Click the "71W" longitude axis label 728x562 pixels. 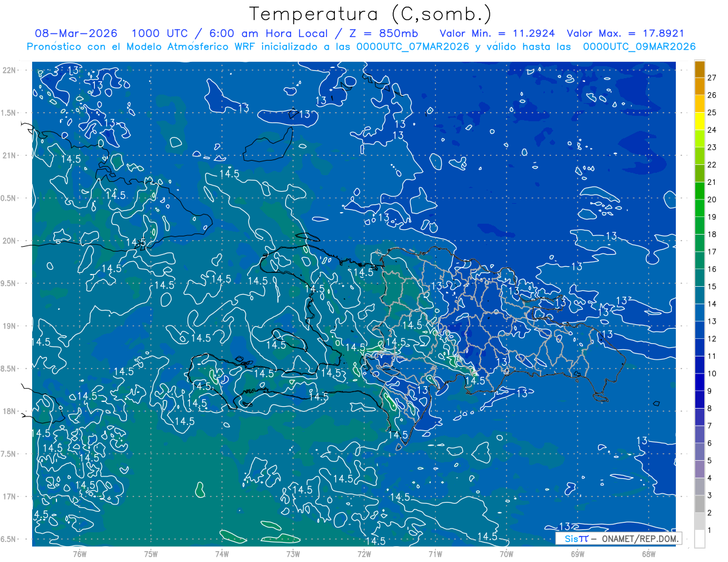435,554
